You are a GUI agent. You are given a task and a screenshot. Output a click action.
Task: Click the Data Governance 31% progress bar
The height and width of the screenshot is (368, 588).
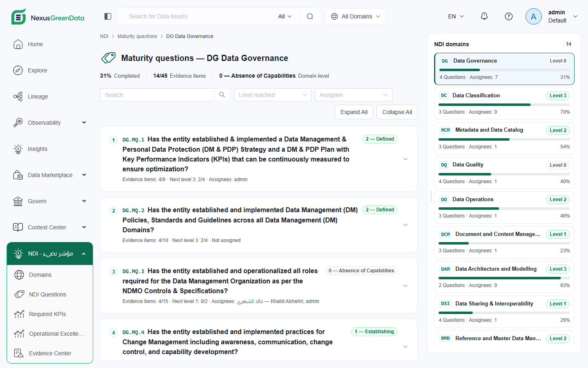pyautogui.click(x=504, y=70)
